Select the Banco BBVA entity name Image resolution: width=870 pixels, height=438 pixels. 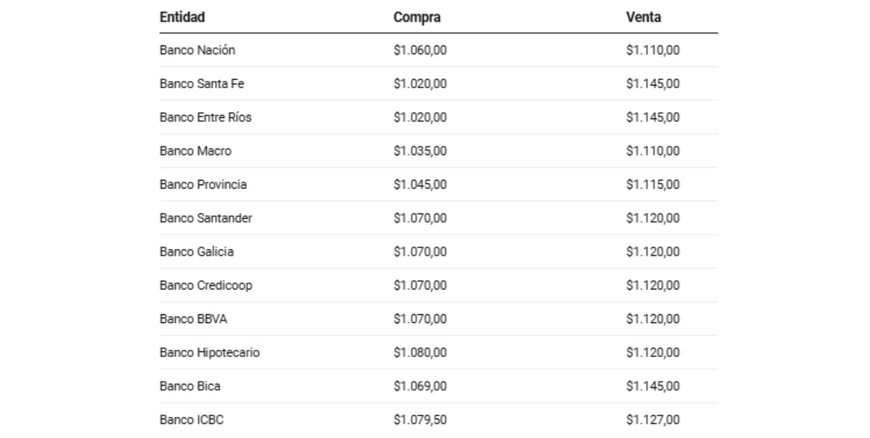click(193, 319)
